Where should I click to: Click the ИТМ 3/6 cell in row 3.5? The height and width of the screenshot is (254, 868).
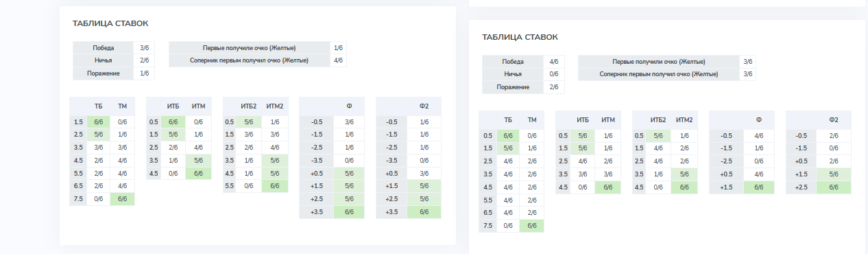point(607,174)
